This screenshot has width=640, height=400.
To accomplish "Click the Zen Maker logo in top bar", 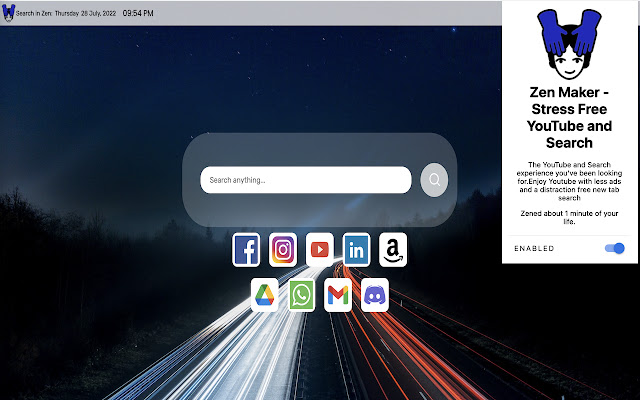I will coord(9,13).
